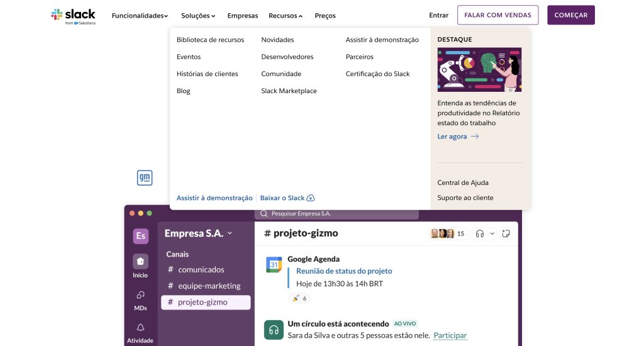
Task: Click the Slack logo in the header
Action: click(73, 16)
